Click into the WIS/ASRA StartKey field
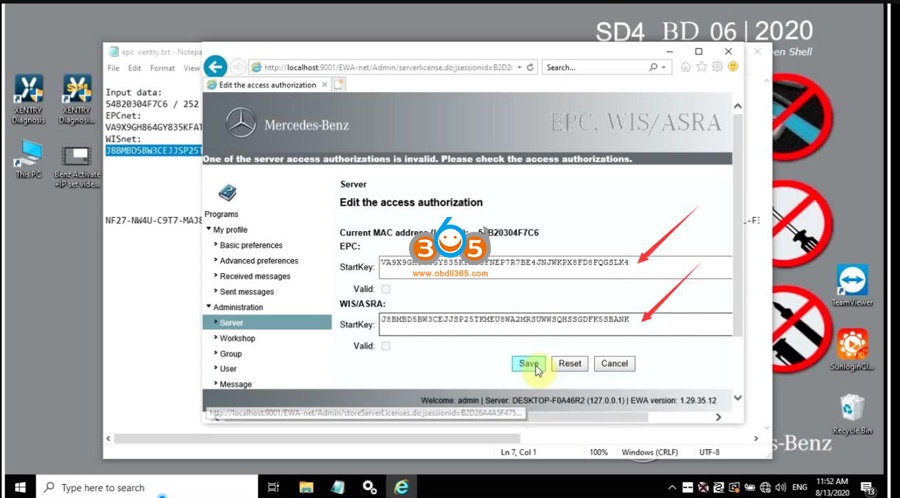The height and width of the screenshot is (498, 900). point(555,324)
